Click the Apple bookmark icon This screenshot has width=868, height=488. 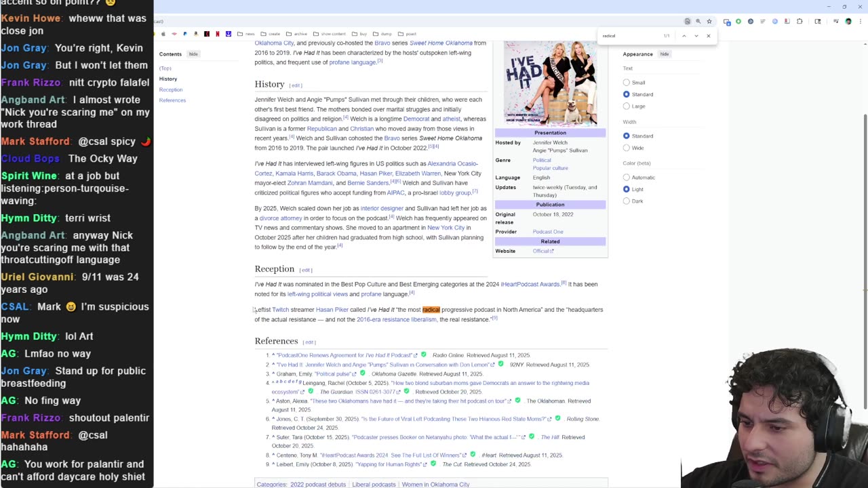(163, 34)
